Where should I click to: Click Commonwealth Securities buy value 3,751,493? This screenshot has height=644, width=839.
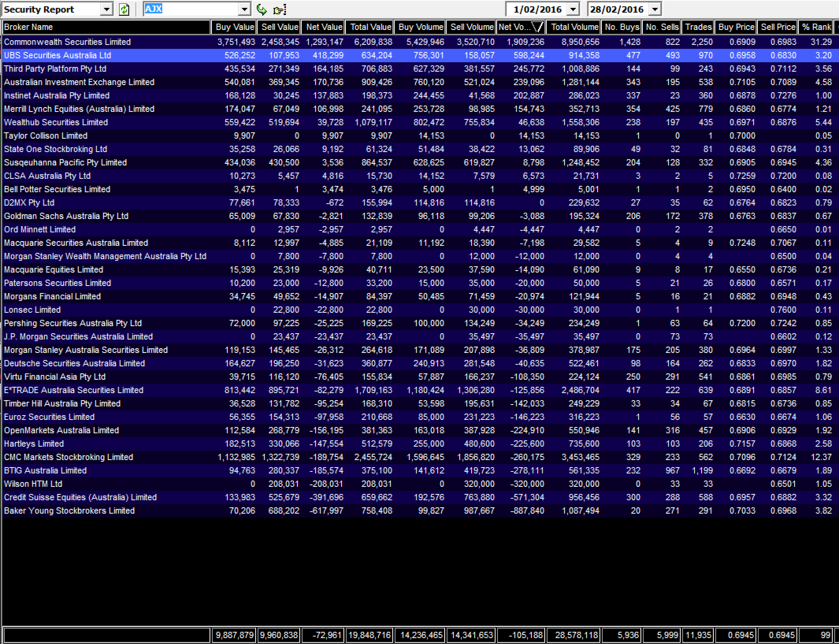pyautogui.click(x=236, y=42)
